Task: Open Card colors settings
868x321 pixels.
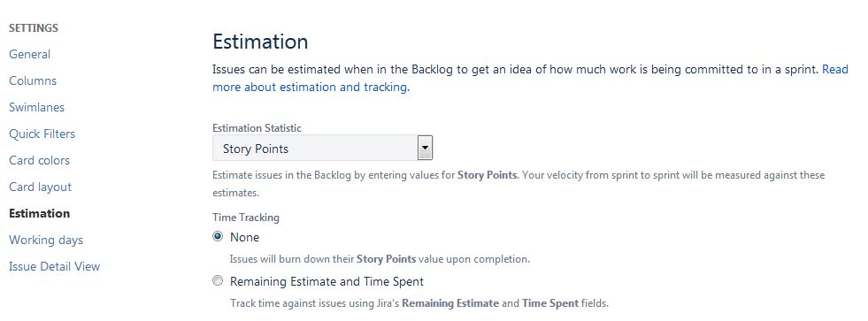Action: pos(39,161)
